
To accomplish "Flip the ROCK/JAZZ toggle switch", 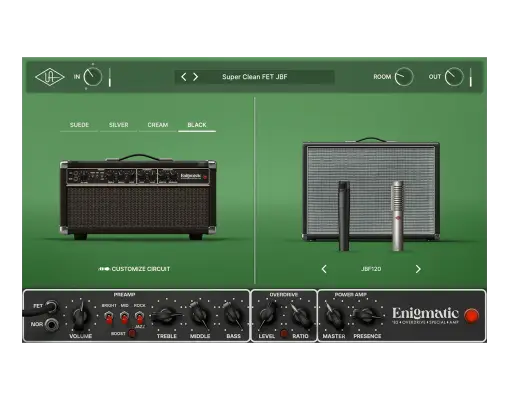I will [x=140, y=317].
